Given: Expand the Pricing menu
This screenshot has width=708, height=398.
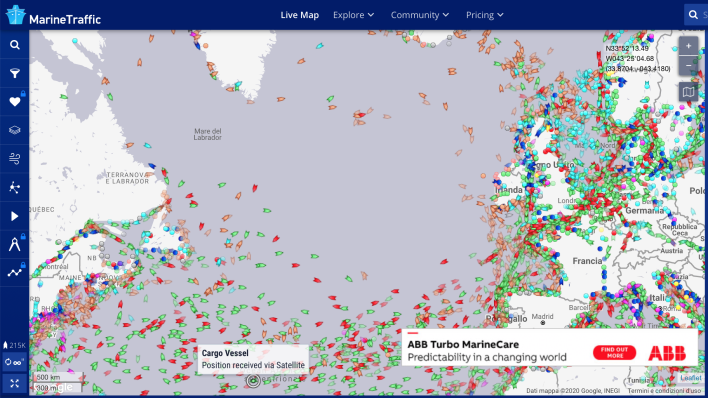Looking at the screenshot, I should click(x=484, y=15).
